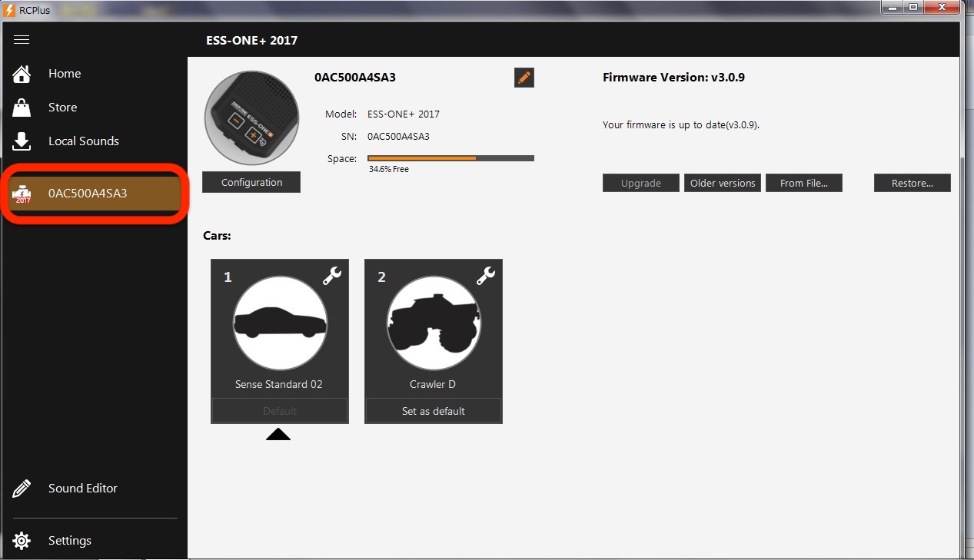Click the Sound Editor pencil icon
Image resolution: width=974 pixels, height=560 pixels.
point(22,489)
